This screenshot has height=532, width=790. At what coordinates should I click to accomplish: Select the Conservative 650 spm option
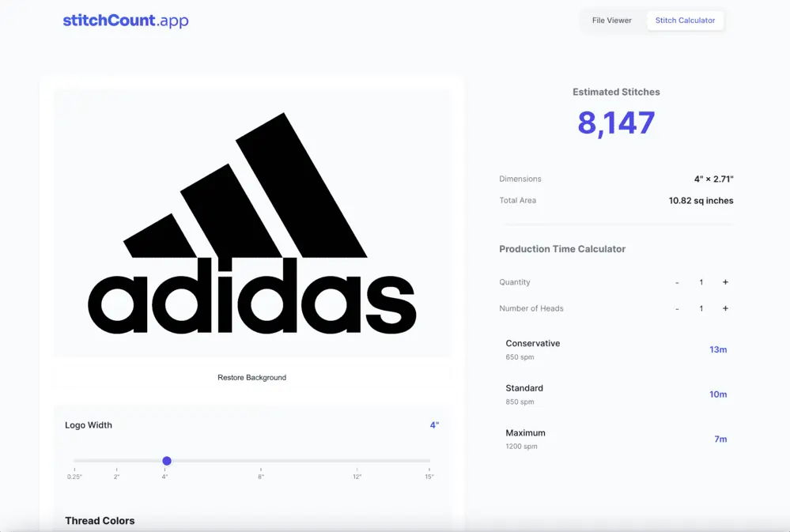click(616, 349)
